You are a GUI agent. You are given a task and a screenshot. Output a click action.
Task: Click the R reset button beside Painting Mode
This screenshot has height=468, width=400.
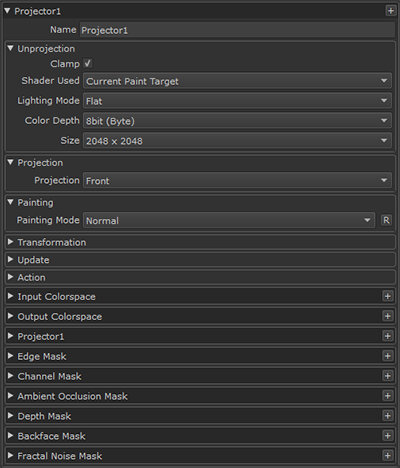tap(386, 220)
